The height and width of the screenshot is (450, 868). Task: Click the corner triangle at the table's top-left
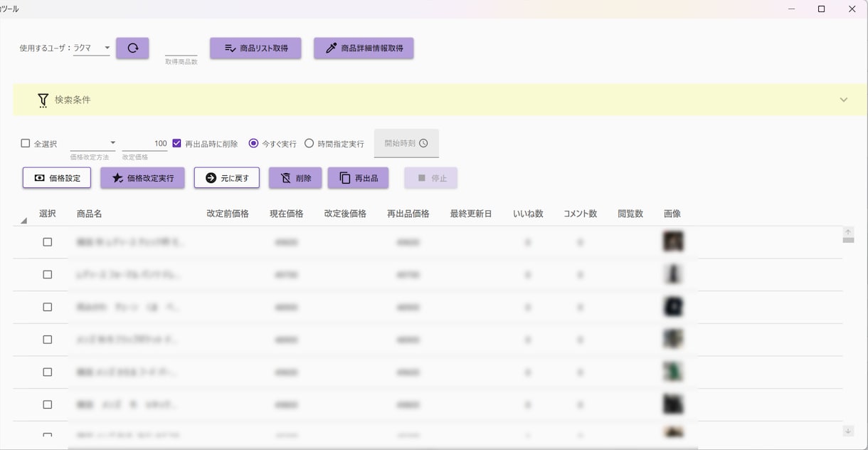pyautogui.click(x=23, y=221)
